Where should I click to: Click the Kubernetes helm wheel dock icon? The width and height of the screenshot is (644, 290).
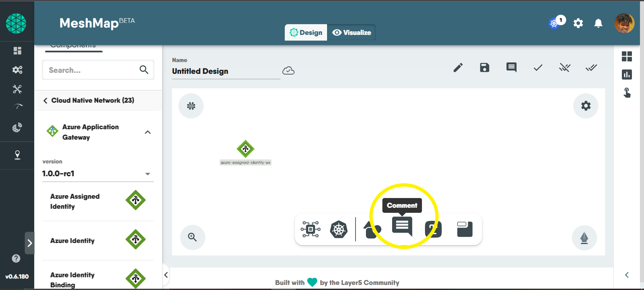pos(338,230)
